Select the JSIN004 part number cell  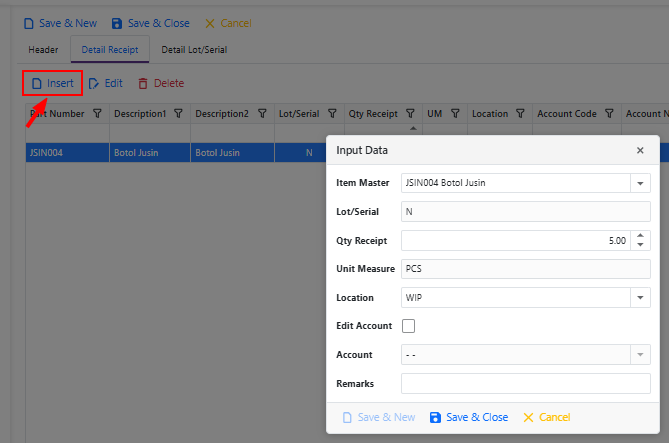(67, 152)
